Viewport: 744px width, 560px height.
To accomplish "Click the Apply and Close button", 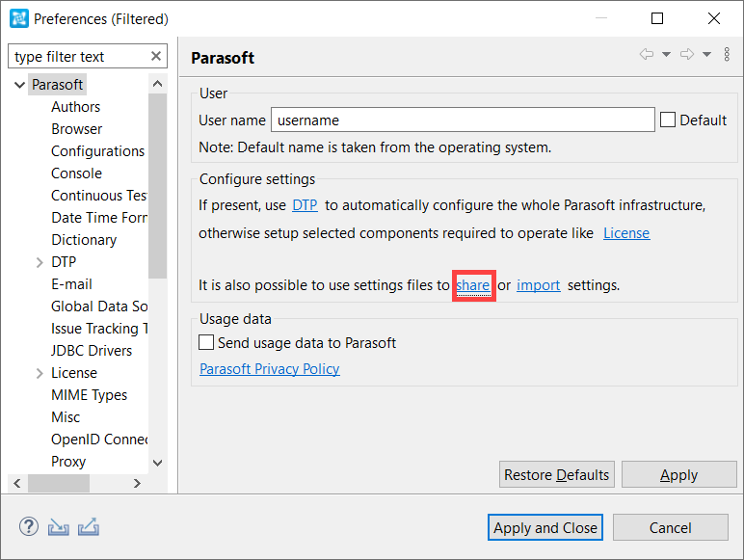I will [x=545, y=527].
